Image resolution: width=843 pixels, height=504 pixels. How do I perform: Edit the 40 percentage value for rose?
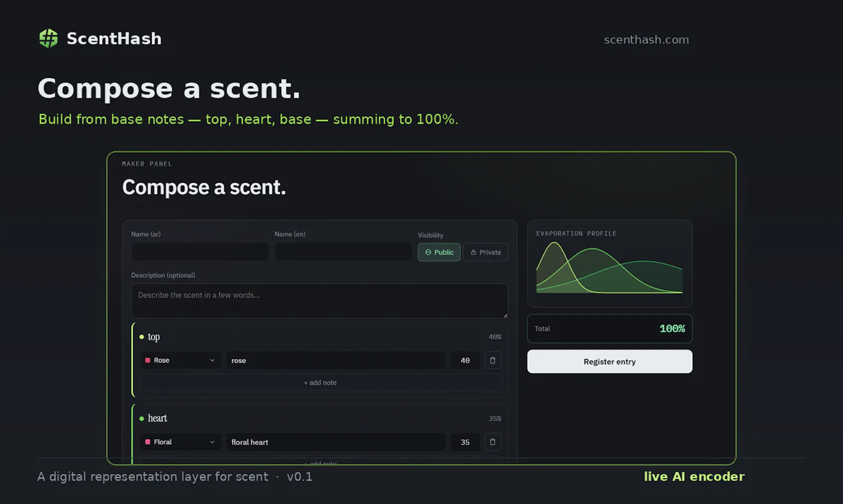(465, 360)
